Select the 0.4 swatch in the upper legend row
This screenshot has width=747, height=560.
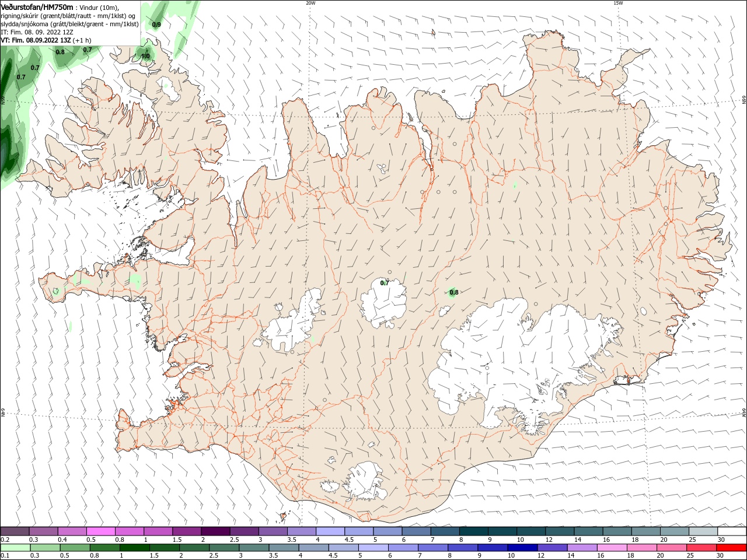point(72,531)
